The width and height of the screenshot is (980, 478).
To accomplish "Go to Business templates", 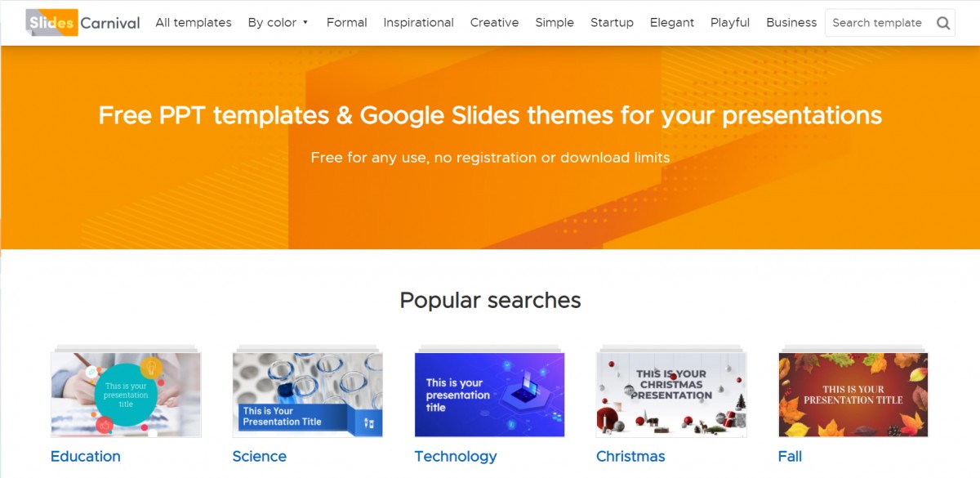I will point(791,22).
